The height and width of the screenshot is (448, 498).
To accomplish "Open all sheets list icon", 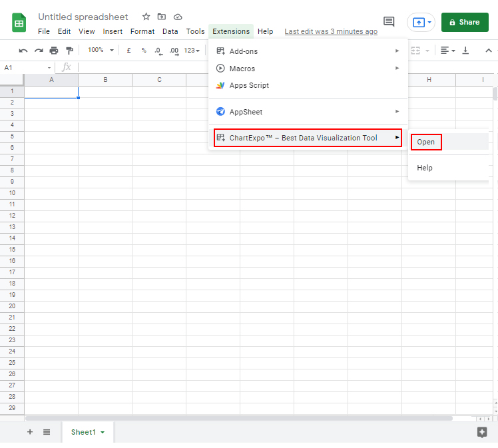I will tap(47, 432).
